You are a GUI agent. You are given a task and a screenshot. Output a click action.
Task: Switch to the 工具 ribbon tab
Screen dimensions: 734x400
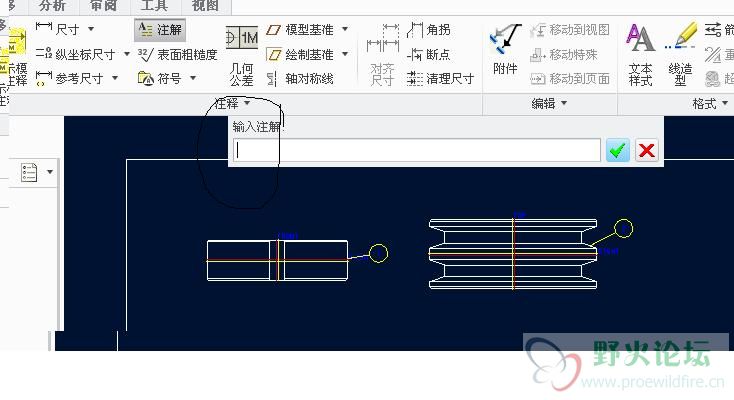[x=154, y=6]
